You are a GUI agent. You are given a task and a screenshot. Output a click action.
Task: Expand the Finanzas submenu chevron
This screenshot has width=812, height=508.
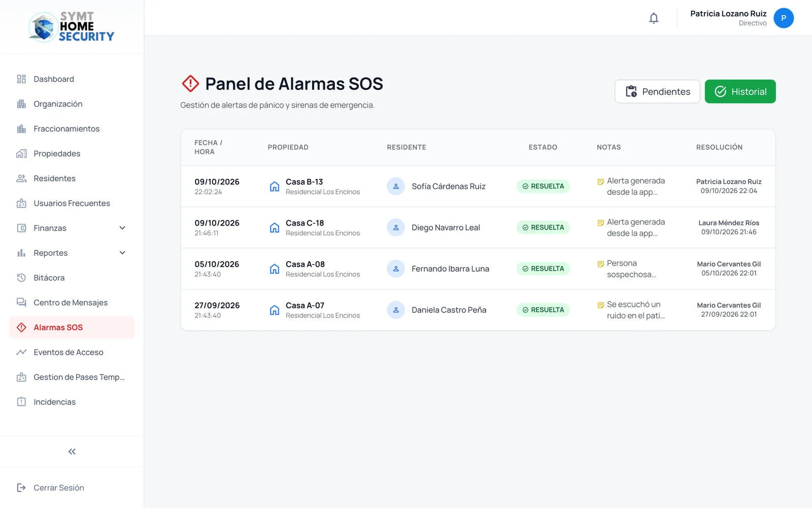[x=122, y=228]
